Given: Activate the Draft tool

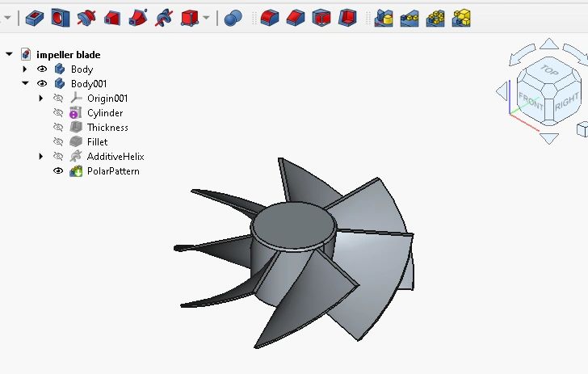Looking at the screenshot, I should tap(321, 18).
